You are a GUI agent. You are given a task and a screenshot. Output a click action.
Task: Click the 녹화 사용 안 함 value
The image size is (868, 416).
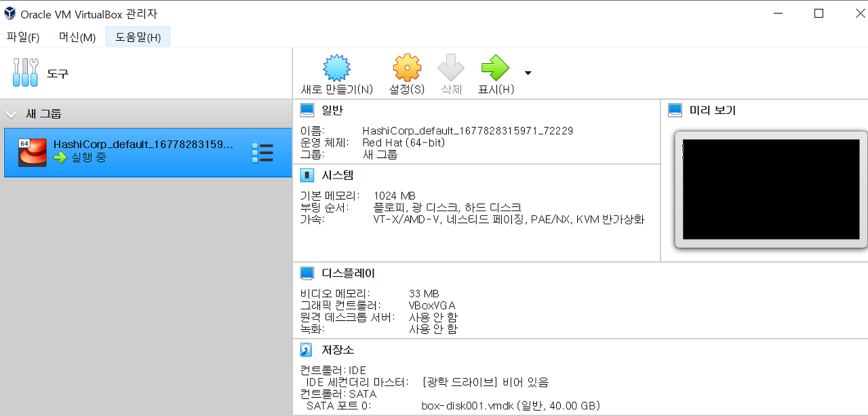click(x=433, y=329)
